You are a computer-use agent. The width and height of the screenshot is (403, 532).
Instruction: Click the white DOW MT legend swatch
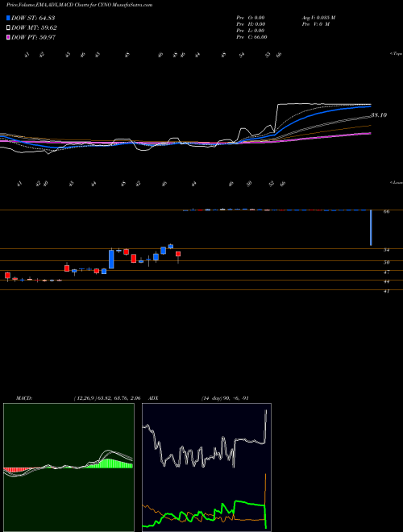[x=8, y=28]
